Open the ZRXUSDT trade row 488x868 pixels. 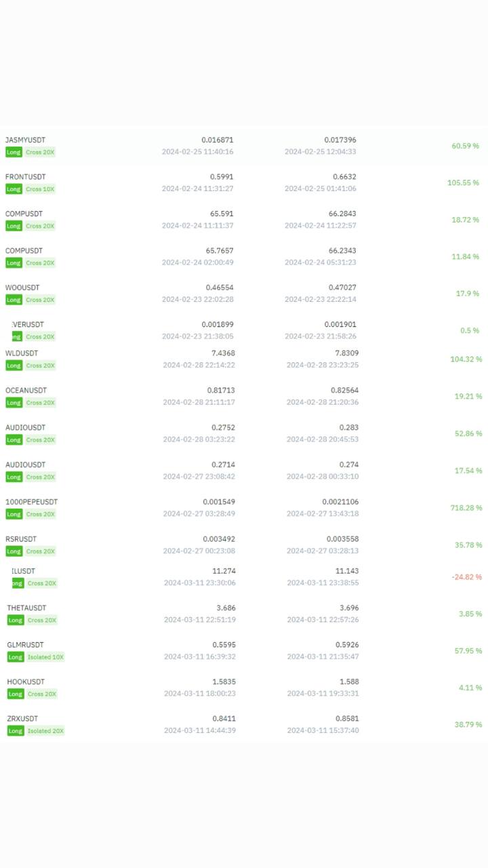pos(244,724)
